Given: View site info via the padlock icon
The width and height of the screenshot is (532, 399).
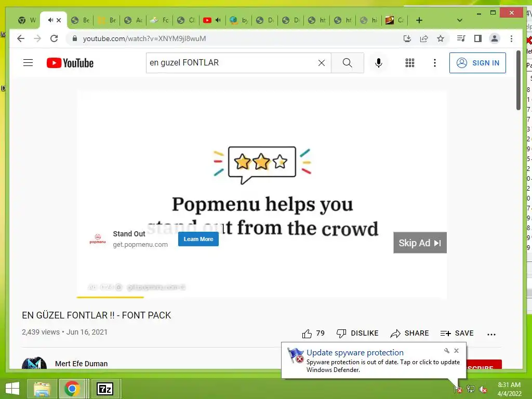Looking at the screenshot, I should pos(75,38).
